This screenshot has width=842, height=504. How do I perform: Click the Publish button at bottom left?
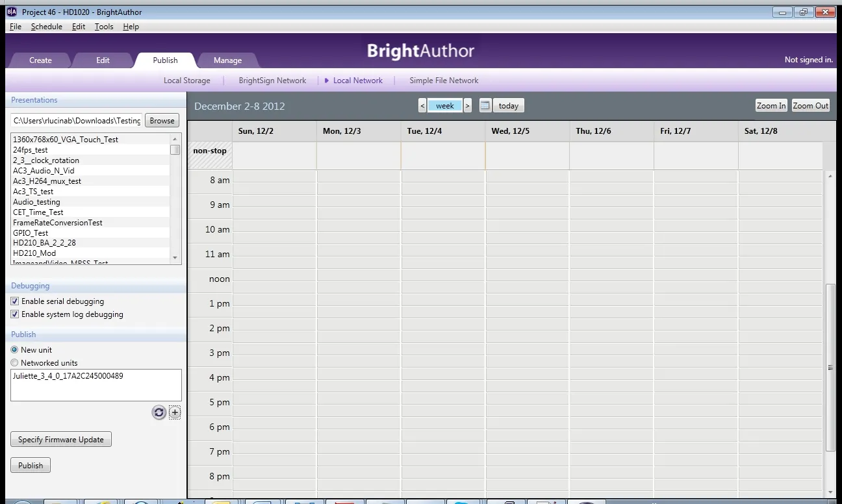tap(31, 466)
